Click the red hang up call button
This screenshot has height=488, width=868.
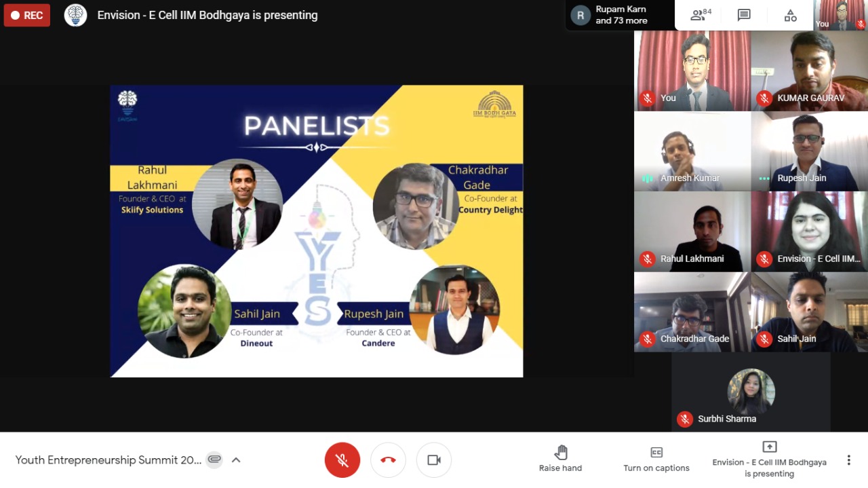point(388,460)
